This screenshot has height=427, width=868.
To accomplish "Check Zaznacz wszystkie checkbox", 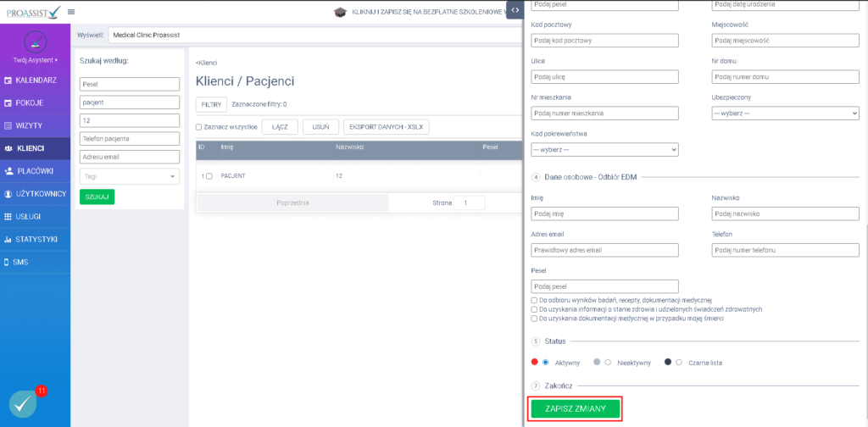I will [x=199, y=127].
